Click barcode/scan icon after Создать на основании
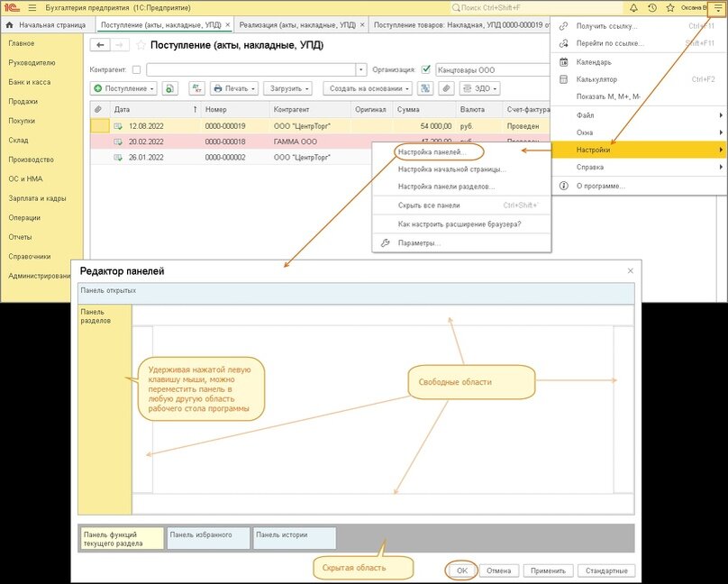 pyautogui.click(x=425, y=88)
